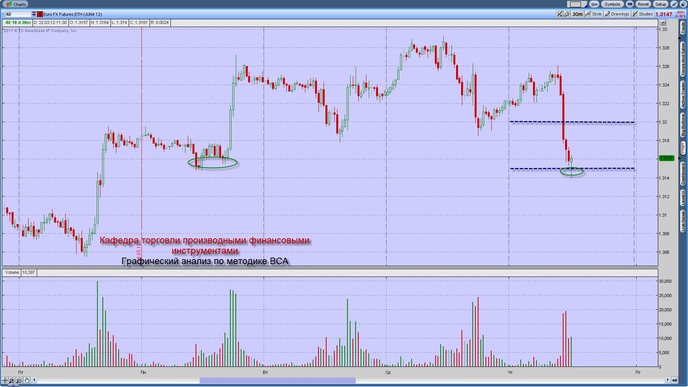Image resolution: width=688 pixels, height=387 pixels.
Task: Open the Drawings menu
Action: point(617,14)
